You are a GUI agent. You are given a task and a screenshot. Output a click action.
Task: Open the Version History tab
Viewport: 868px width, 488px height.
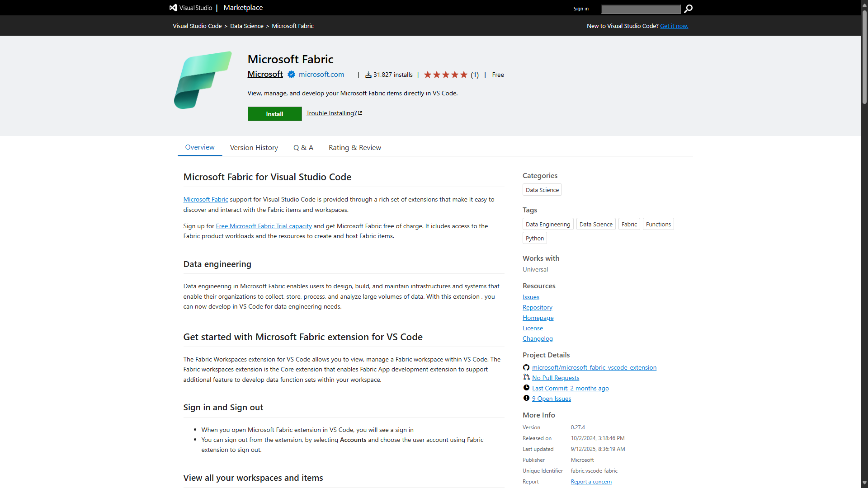tap(254, 148)
